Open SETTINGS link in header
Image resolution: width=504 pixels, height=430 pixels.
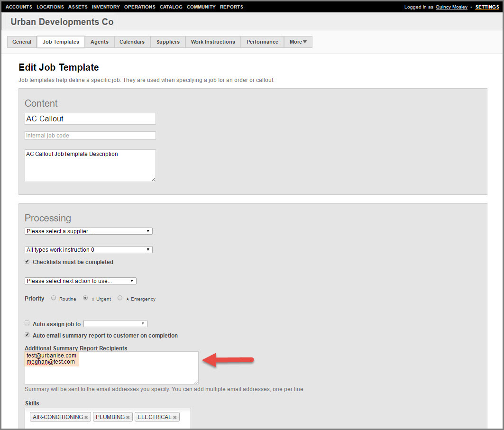pyautogui.click(x=487, y=7)
